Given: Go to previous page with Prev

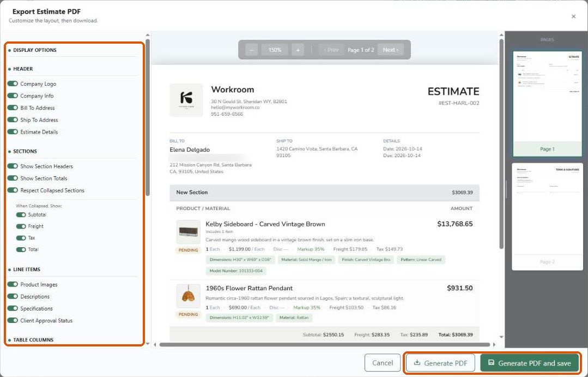Looking at the screenshot, I should click(x=331, y=50).
